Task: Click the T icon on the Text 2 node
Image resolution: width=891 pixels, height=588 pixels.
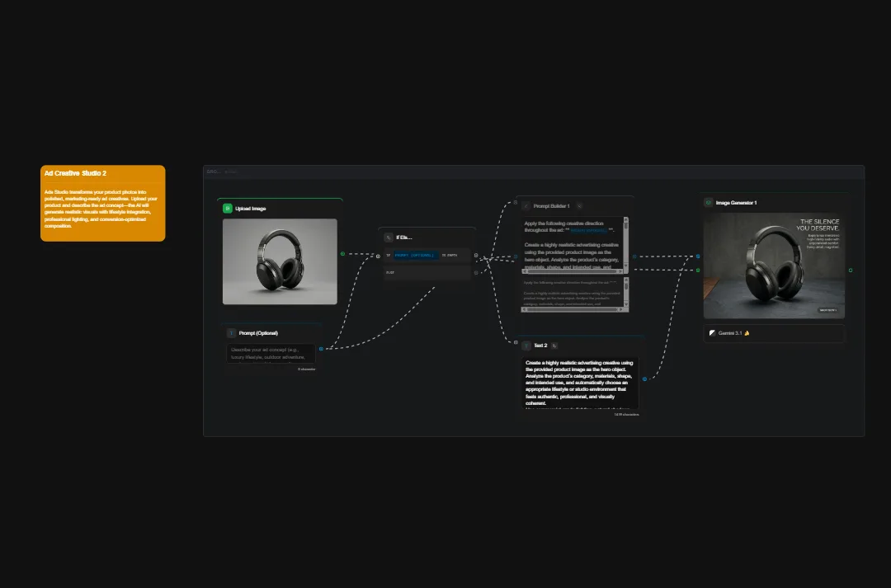Action: [x=526, y=346]
